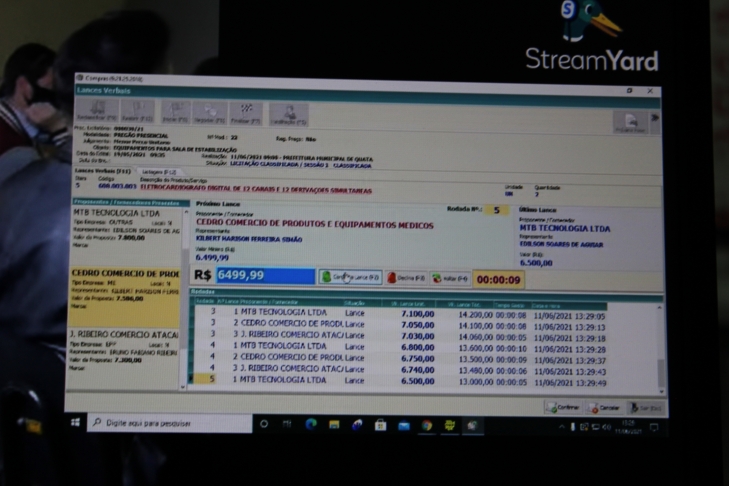
Task: Select highlighted CEDRO COMERCIO proponente card
Action: [x=125, y=297]
